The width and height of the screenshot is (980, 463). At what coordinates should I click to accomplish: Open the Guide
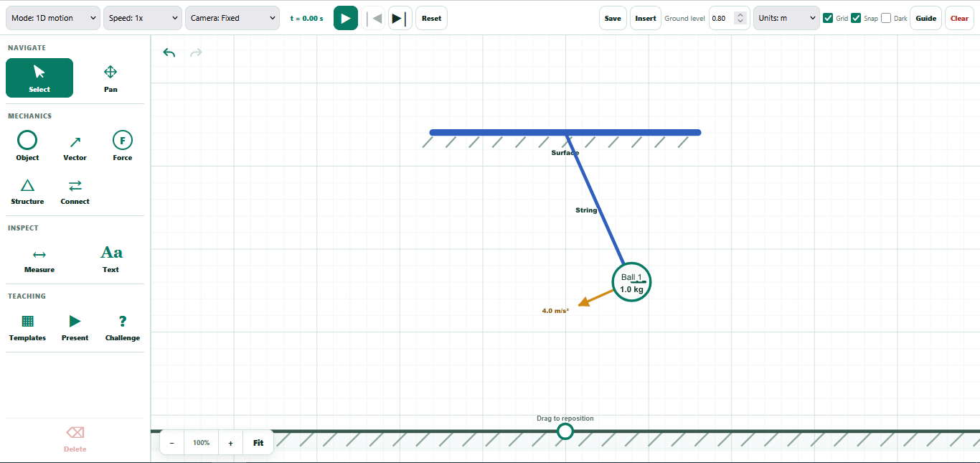click(x=926, y=18)
